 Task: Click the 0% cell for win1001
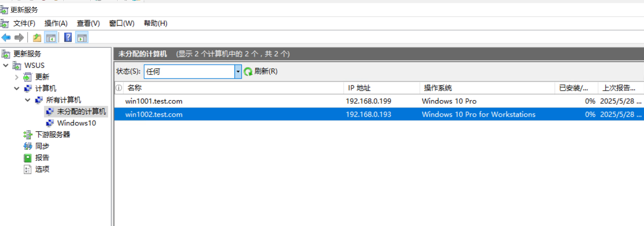[x=590, y=101]
